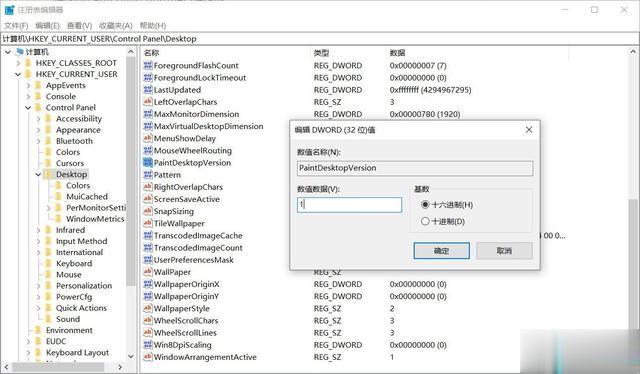Select the SnapSizing value name
Image resolution: width=640 pixels, height=374 pixels.
tap(174, 211)
